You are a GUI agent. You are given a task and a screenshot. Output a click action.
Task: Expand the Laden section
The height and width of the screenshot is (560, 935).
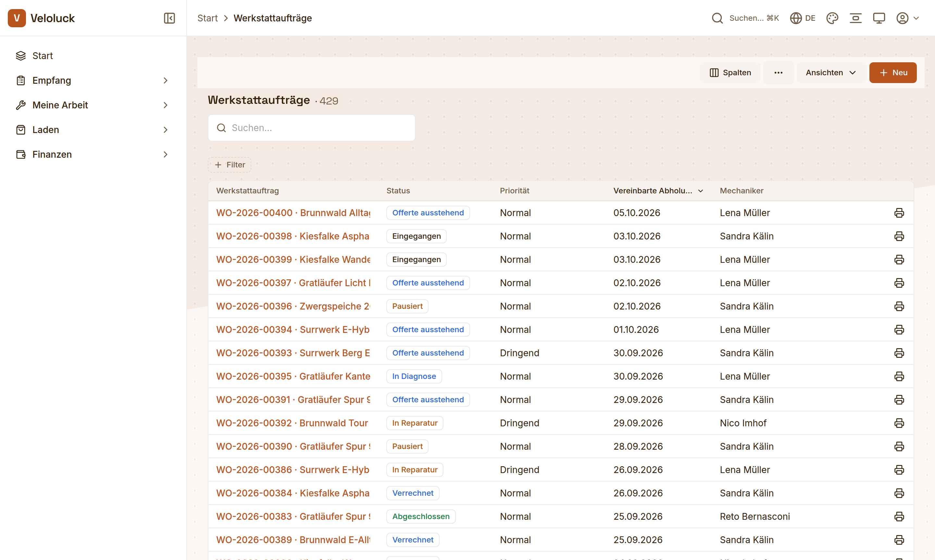(x=93, y=130)
